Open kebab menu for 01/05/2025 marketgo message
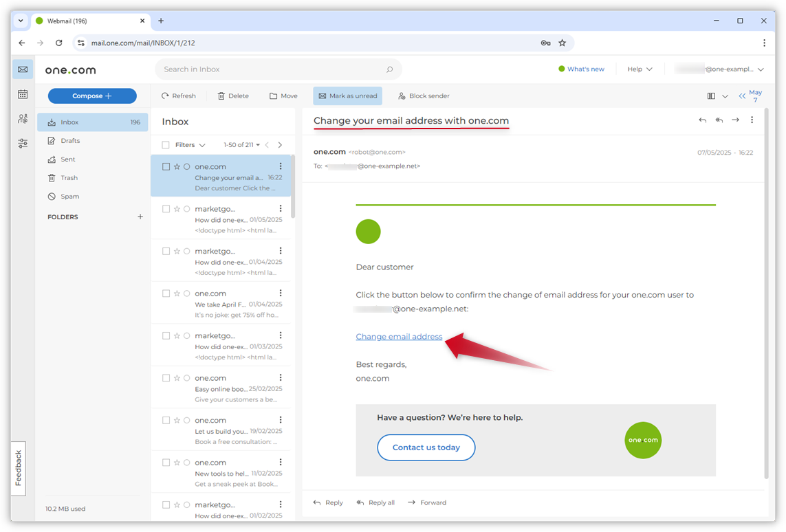The height and width of the screenshot is (532, 786). click(x=280, y=208)
